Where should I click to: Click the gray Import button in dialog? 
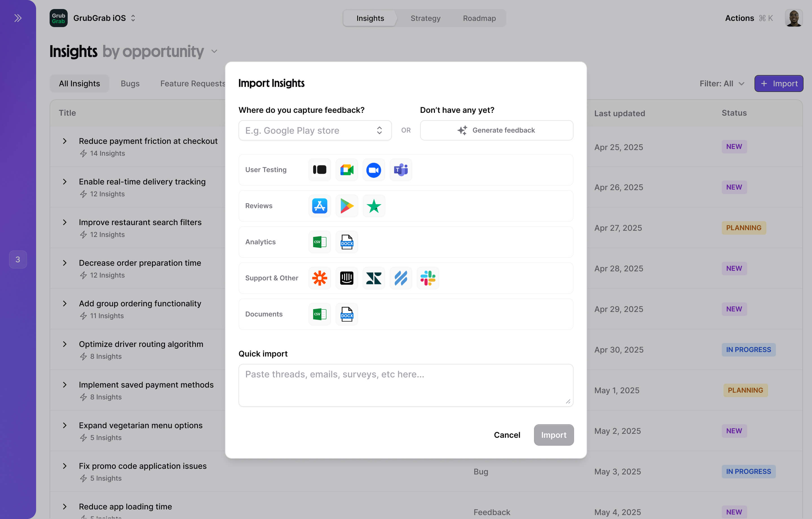[554, 435]
